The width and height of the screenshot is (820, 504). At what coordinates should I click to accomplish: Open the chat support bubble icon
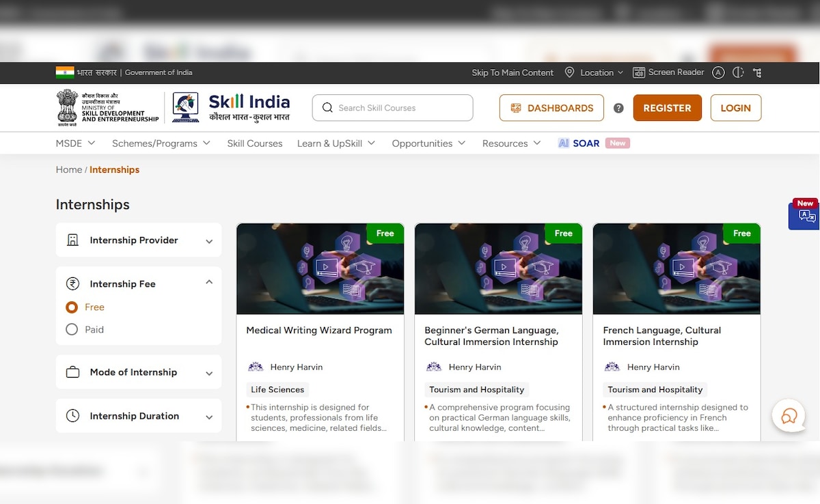[789, 415]
